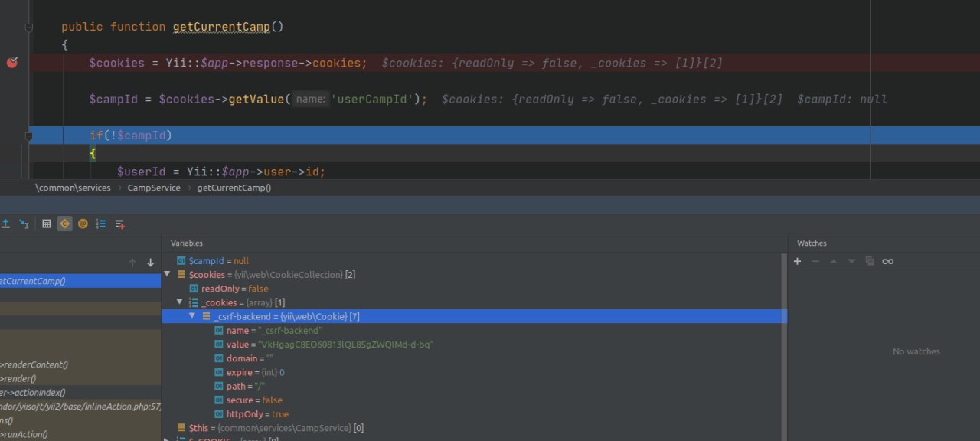Screen dimensions: 980x441
Task: Select the actionIndex() stack frame
Action: tap(80, 392)
